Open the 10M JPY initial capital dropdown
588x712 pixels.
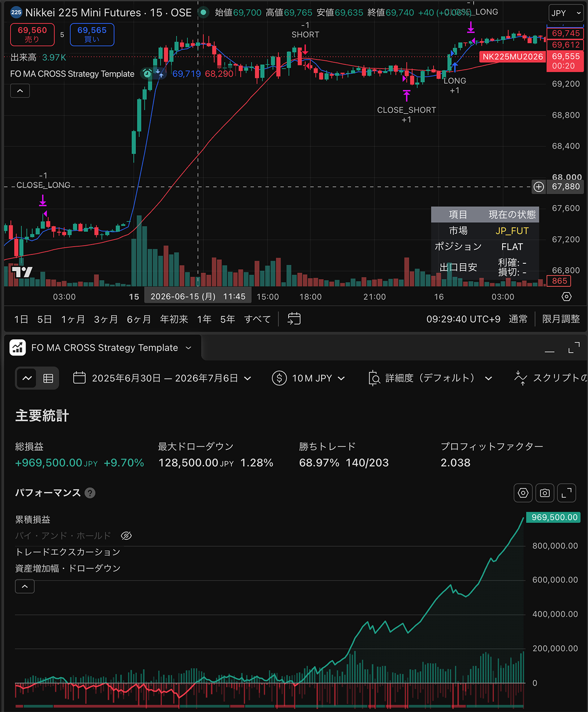pyautogui.click(x=309, y=378)
